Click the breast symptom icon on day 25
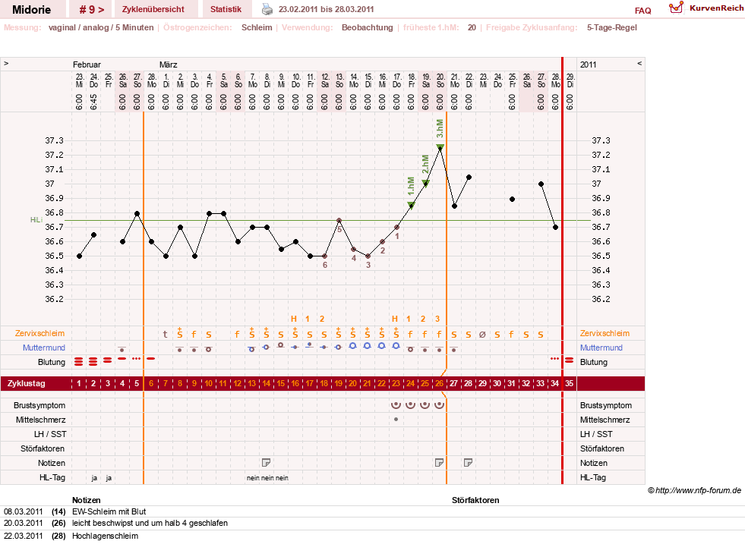The image size is (745, 560). click(425, 404)
